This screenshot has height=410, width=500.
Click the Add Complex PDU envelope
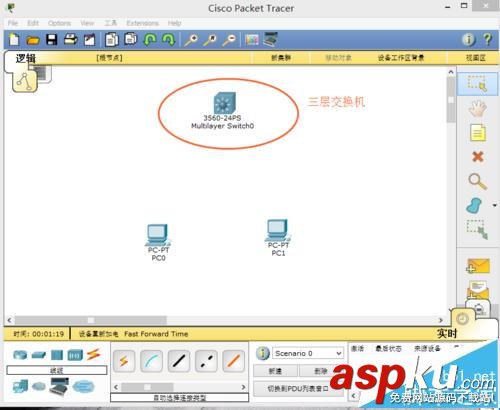478,289
